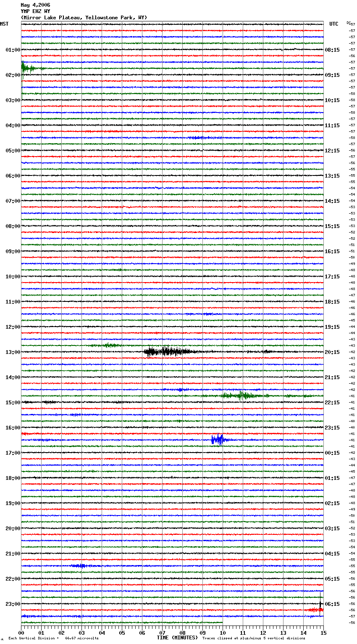Select the 03:00 MST row label
Image resolution: width=357 pixels, height=644 pixels.
pos(13,100)
